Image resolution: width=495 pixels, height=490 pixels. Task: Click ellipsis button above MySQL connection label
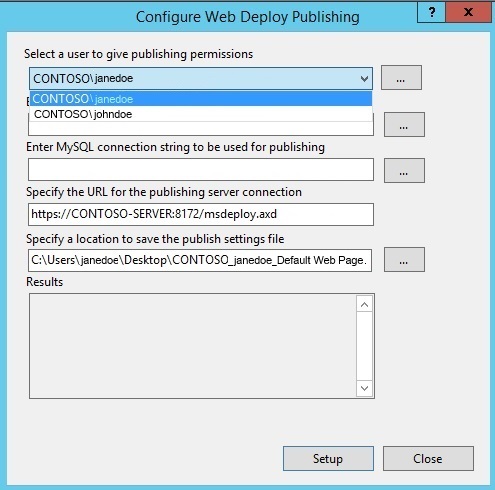404,125
